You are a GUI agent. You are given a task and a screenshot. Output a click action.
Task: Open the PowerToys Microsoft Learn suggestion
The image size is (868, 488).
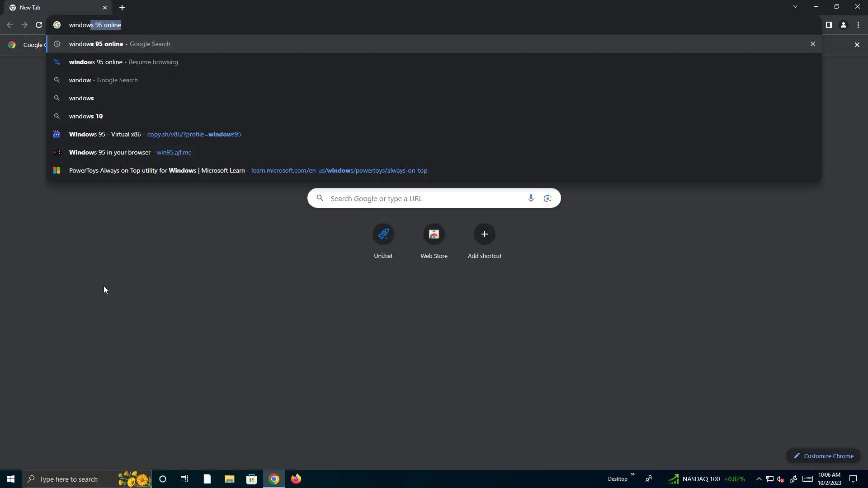click(x=157, y=170)
